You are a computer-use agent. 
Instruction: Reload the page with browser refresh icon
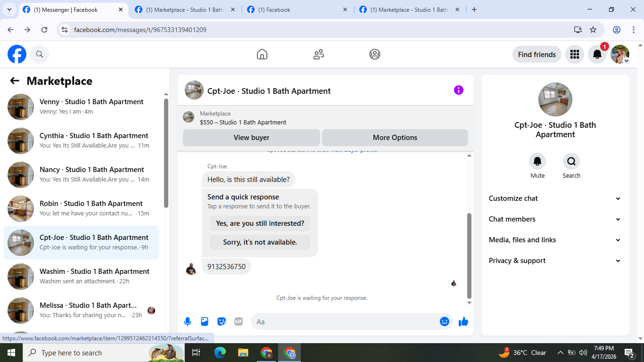pyautogui.click(x=44, y=30)
